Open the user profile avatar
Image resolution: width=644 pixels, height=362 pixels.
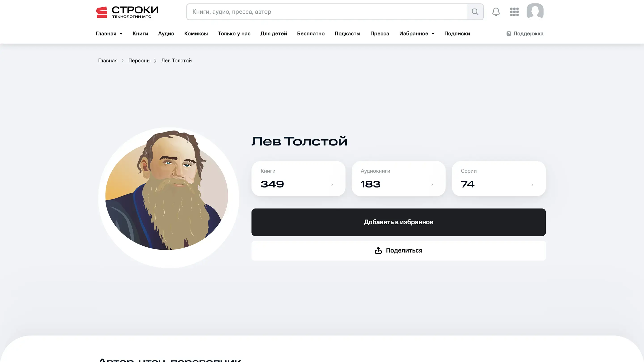(x=535, y=11)
